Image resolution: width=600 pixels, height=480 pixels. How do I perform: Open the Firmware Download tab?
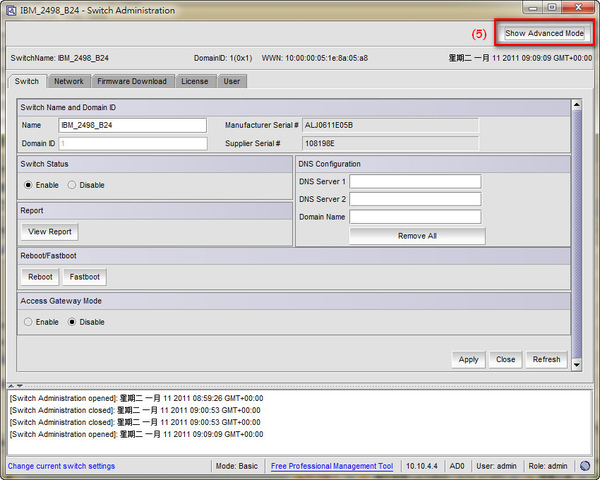tap(132, 81)
